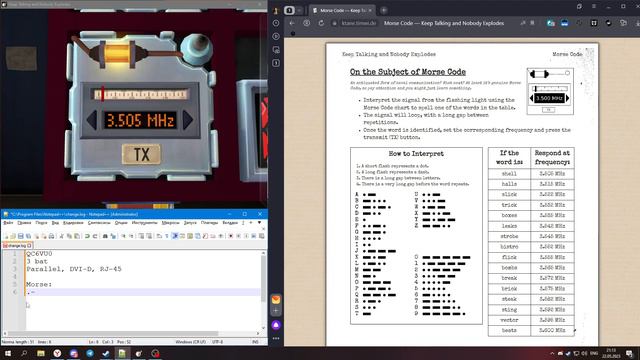Toggle word wrap in Notepad++ toolbar
The width and height of the screenshot is (640, 360).
click(x=159, y=236)
